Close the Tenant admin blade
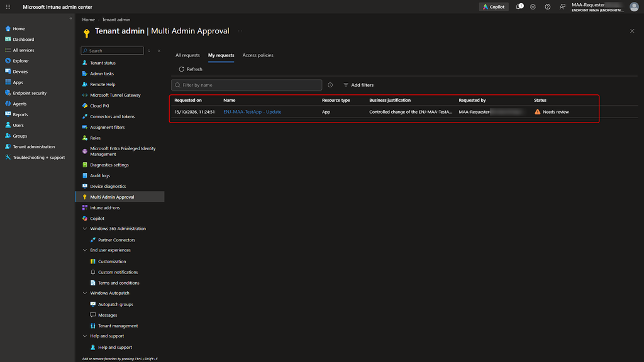 632,31
